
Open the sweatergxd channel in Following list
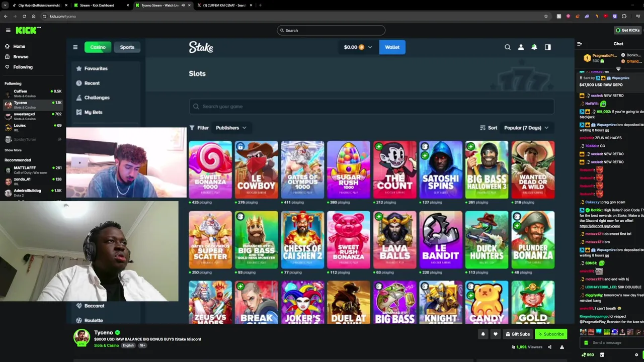click(x=33, y=116)
